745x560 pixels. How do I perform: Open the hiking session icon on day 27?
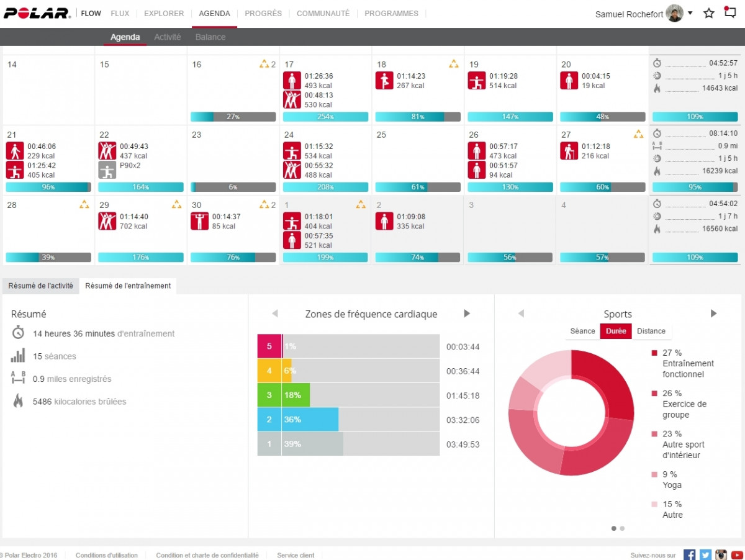click(x=569, y=151)
